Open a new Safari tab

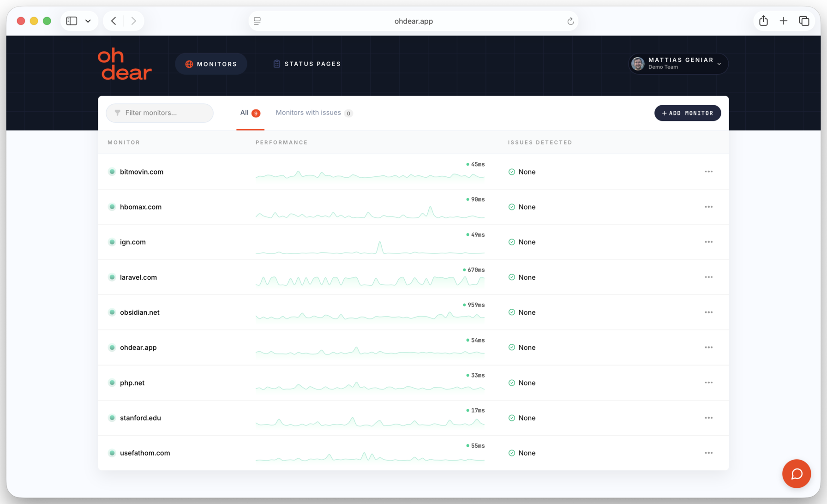784,21
